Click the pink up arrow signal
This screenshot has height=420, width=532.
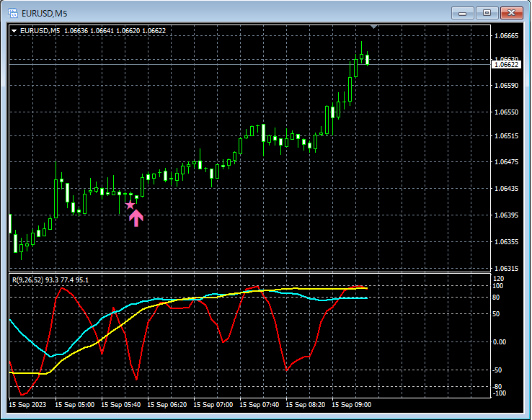136,218
